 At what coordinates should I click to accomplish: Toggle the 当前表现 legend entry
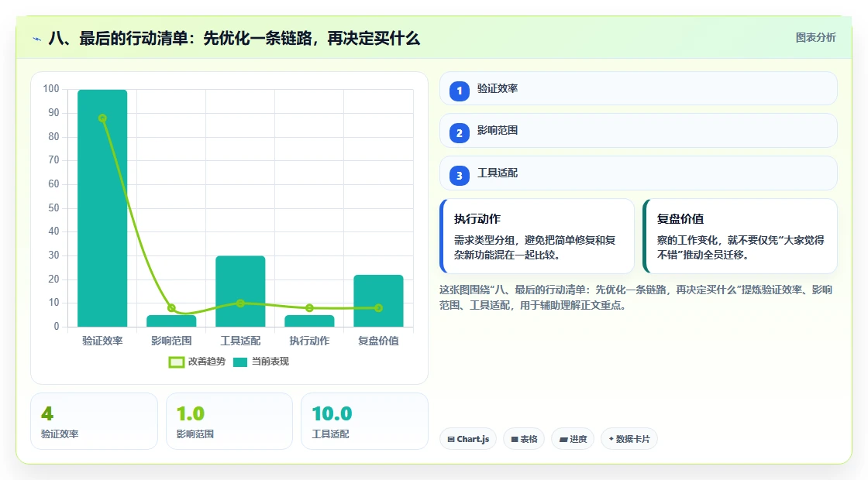[x=261, y=362]
